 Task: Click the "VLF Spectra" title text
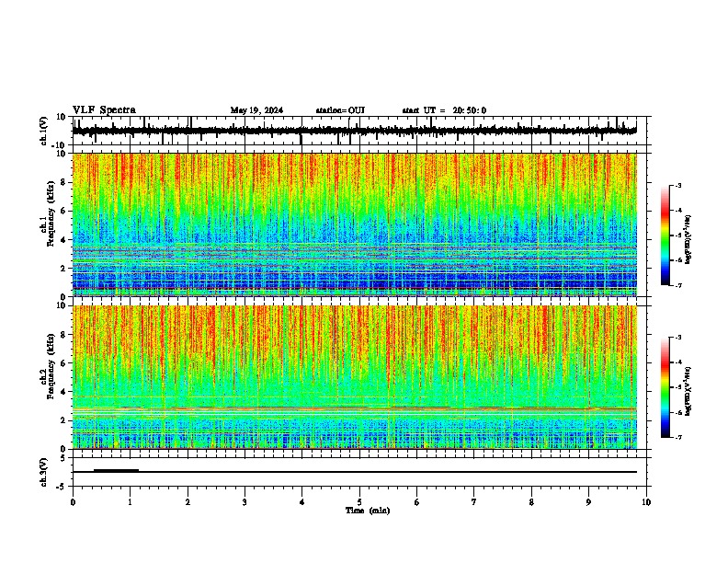(x=104, y=110)
